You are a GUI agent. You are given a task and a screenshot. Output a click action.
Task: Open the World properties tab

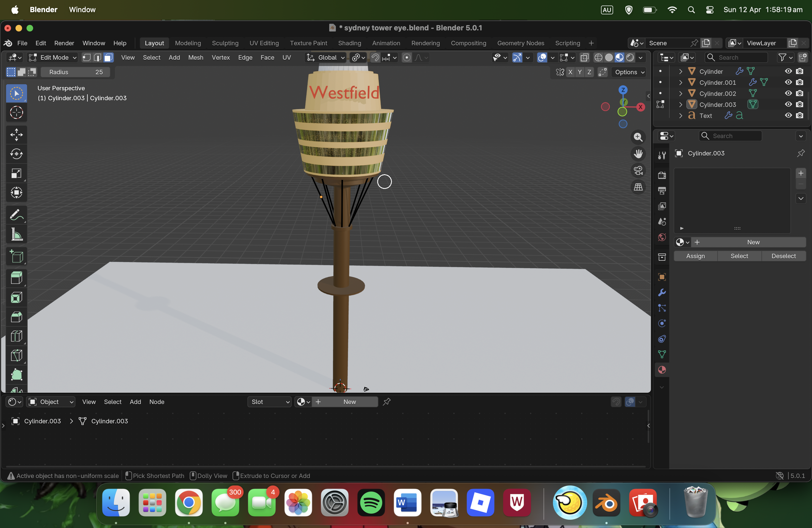pyautogui.click(x=662, y=237)
